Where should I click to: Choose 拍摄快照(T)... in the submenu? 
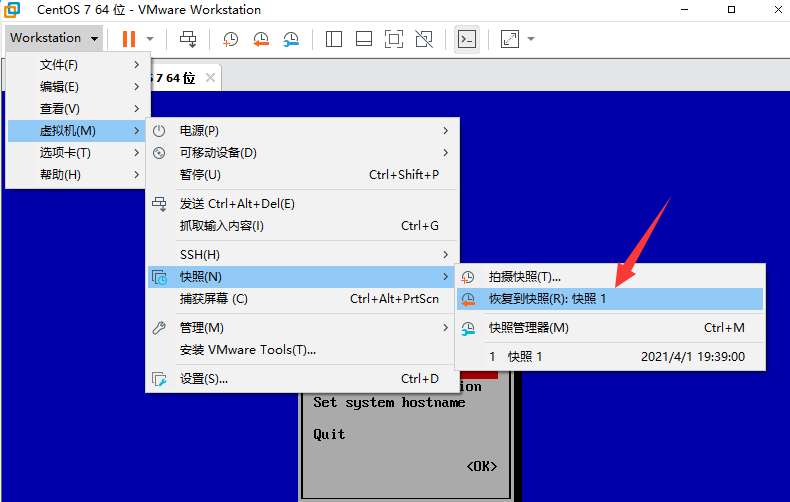[x=610, y=277]
